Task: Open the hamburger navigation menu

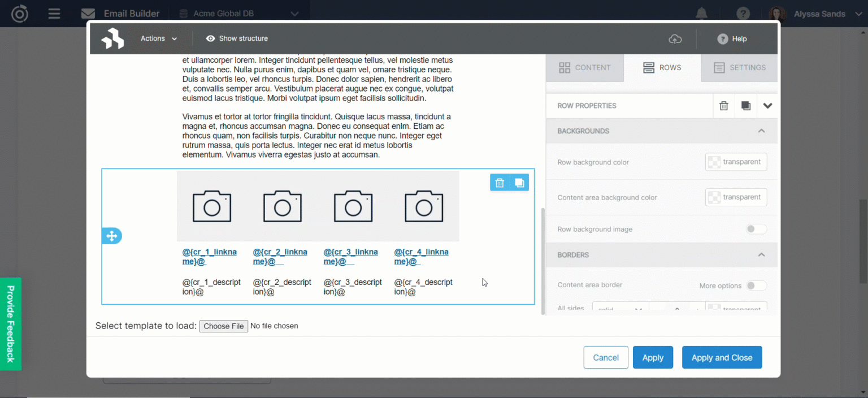Action: (54, 14)
